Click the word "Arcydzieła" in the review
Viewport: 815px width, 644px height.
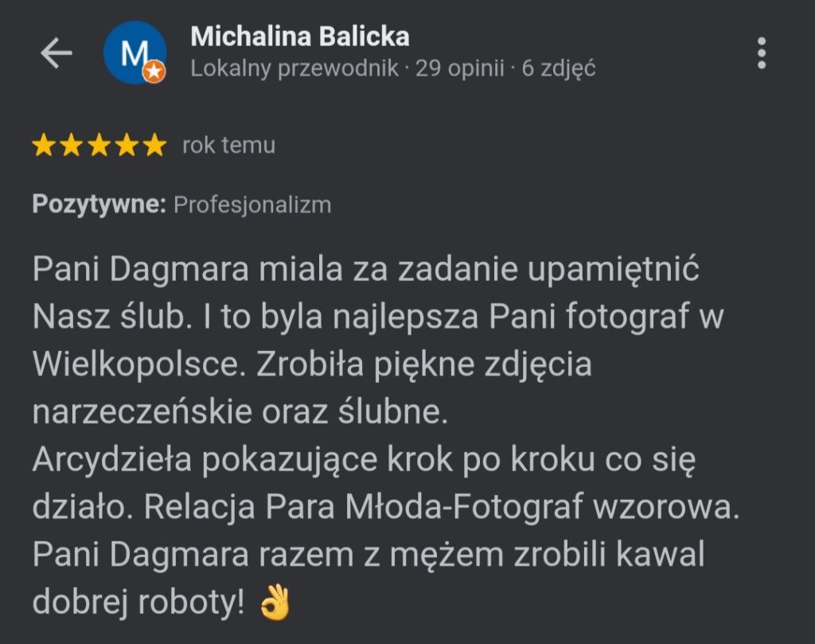(113, 460)
